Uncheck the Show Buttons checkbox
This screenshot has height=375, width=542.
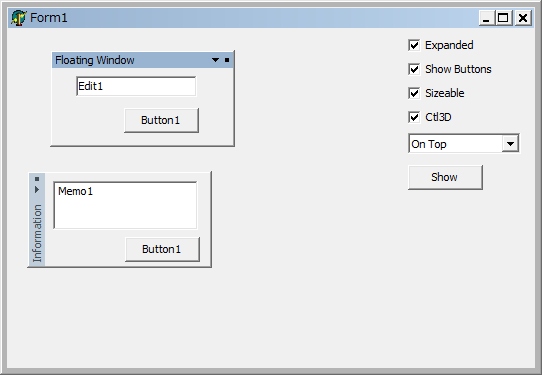414,69
